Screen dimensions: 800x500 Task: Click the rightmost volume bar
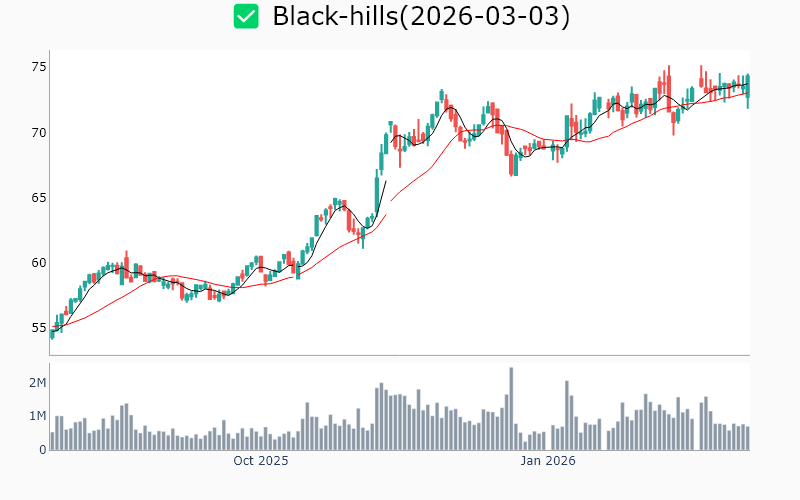747,438
